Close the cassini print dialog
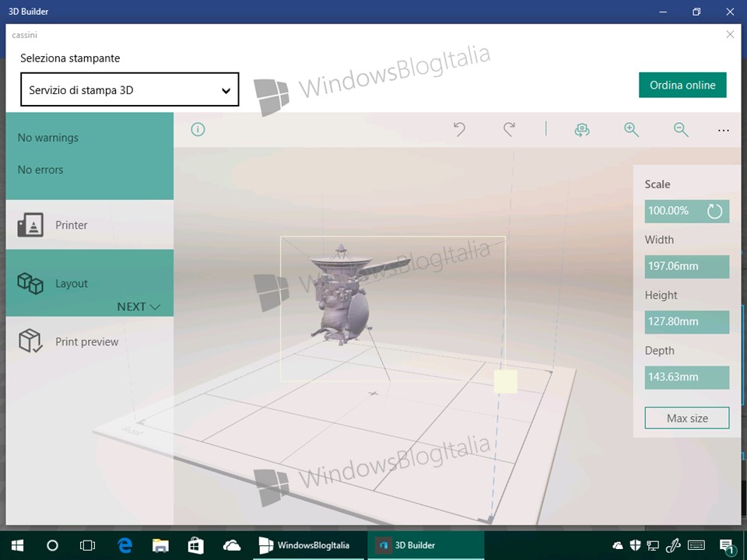The width and height of the screenshot is (747, 560). [730, 34]
